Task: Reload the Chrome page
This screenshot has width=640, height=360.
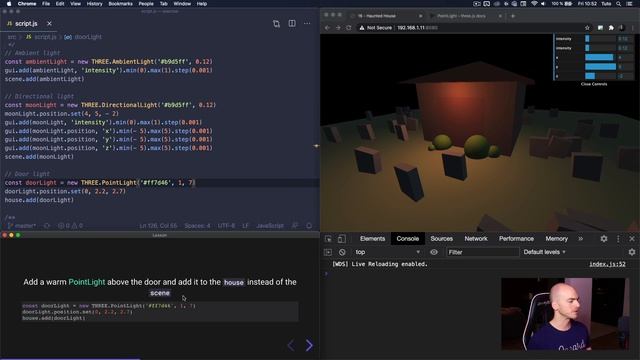Action: pyautogui.click(x=349, y=28)
